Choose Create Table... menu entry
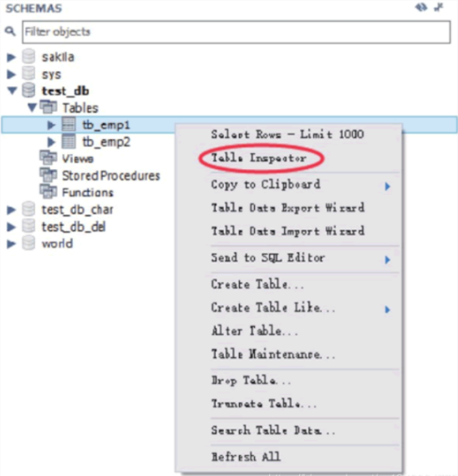This screenshot has width=458, height=476. pyautogui.click(x=257, y=284)
